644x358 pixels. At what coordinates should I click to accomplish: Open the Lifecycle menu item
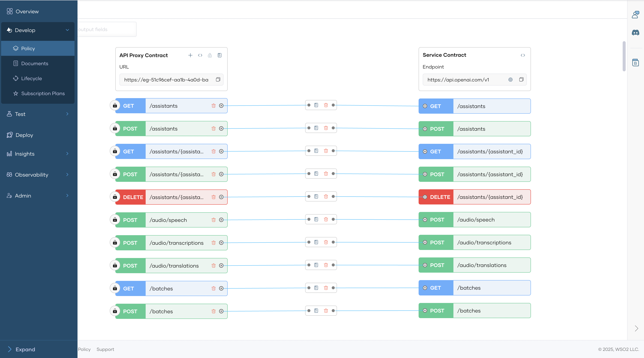[31, 78]
